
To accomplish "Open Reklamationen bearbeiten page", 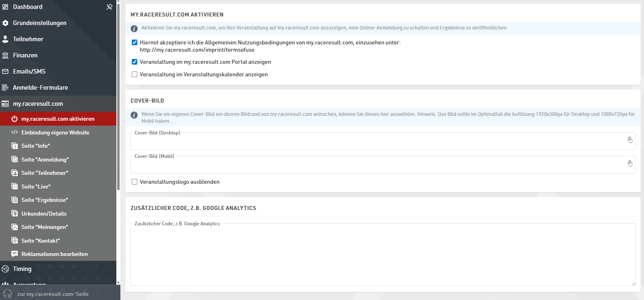I will [x=54, y=254].
